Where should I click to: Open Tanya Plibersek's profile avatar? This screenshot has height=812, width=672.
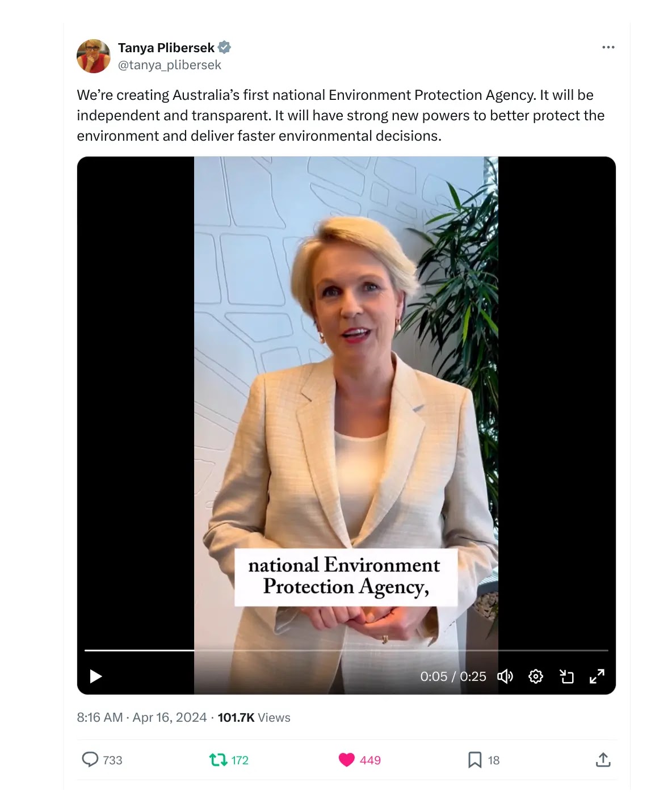coord(93,56)
